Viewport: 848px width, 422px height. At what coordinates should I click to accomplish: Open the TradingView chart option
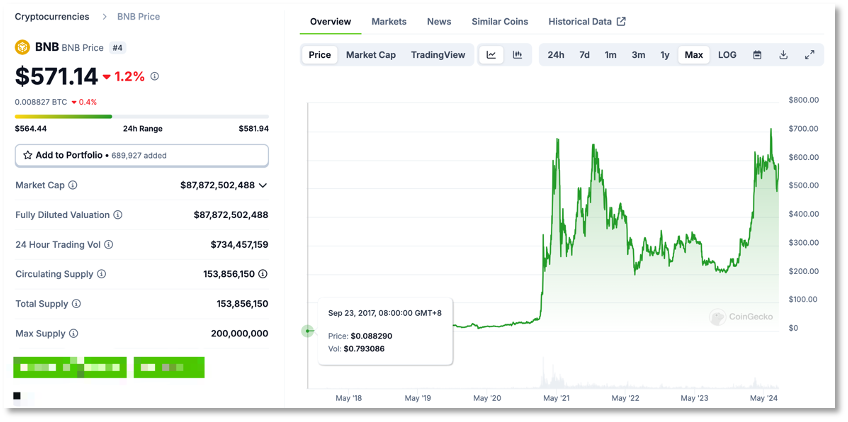438,55
